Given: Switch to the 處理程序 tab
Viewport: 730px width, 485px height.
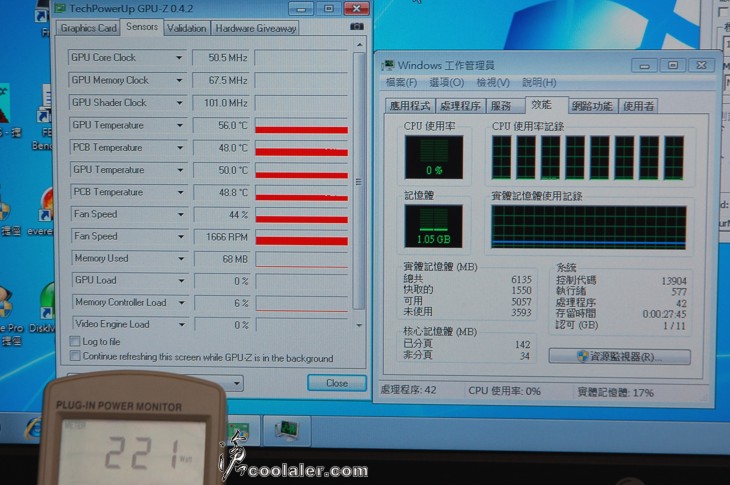Looking at the screenshot, I should pos(460,106).
